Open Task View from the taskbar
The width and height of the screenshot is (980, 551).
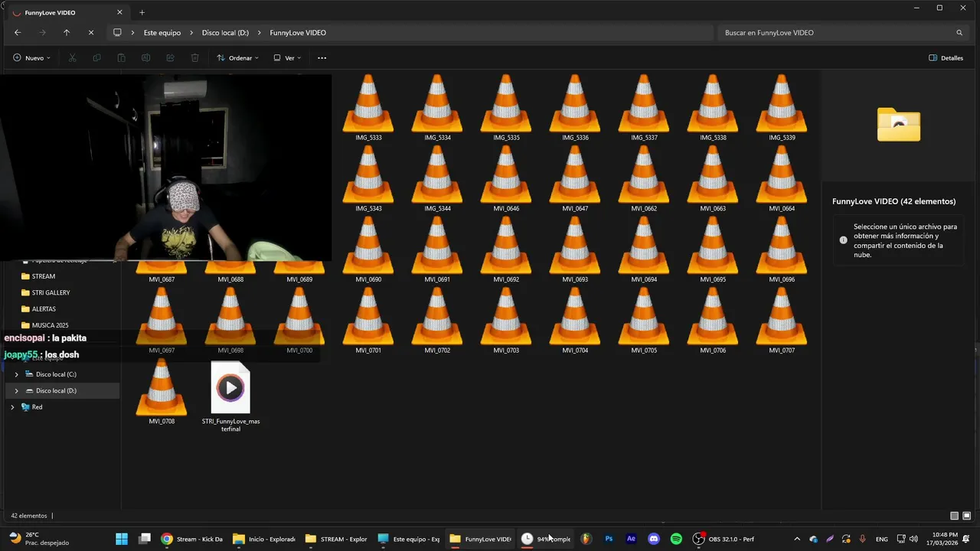pyautogui.click(x=145, y=539)
